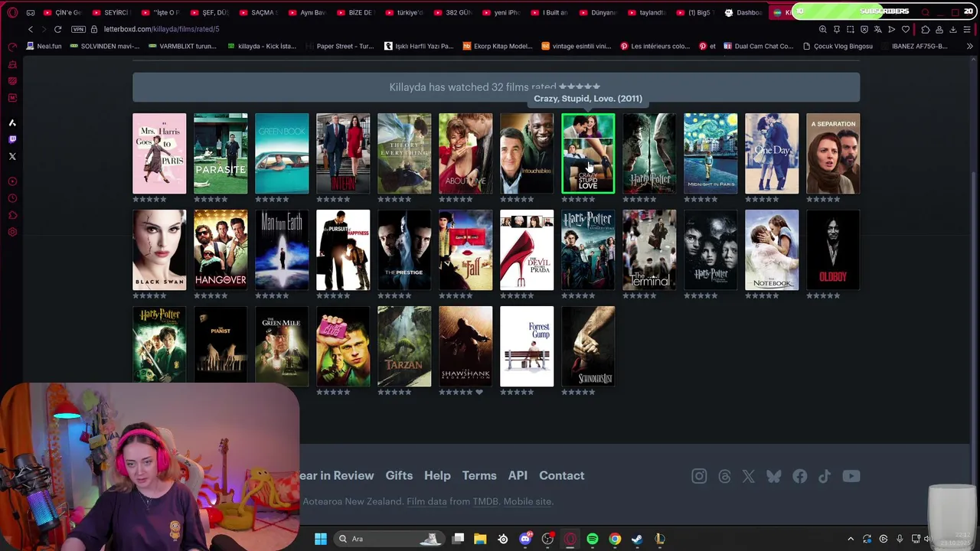This screenshot has height=551, width=980.
Task: Open the Windows Start menu
Action: pyautogui.click(x=321, y=539)
